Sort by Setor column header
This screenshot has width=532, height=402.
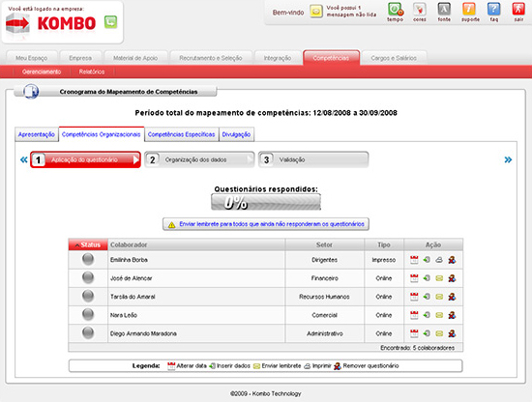pos(324,244)
